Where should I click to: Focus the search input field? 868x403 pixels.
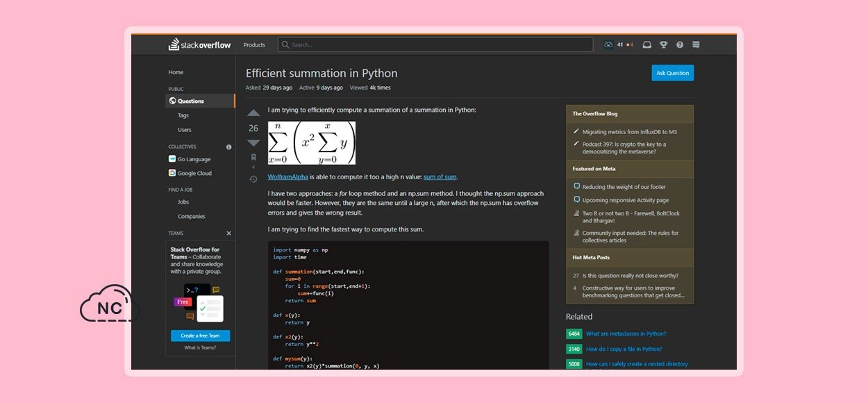(435, 45)
